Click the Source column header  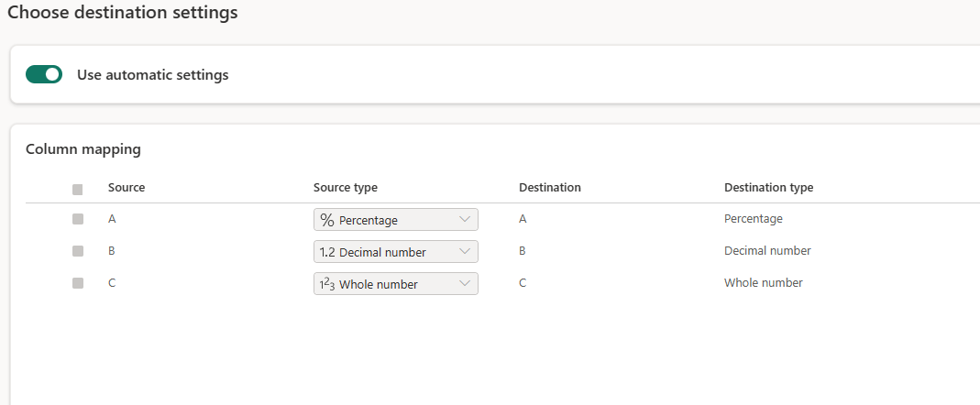[127, 188]
